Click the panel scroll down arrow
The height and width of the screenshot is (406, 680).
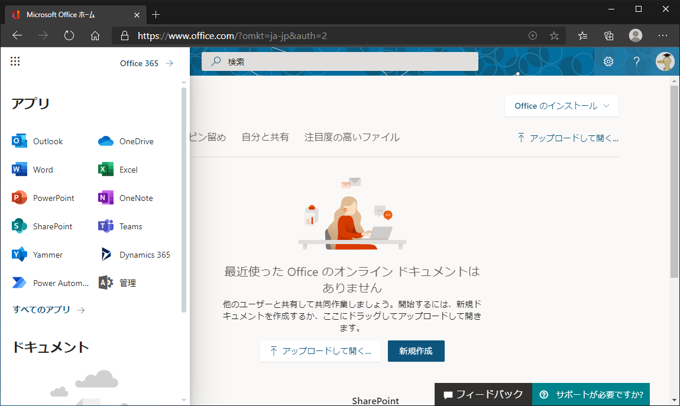[x=184, y=400]
